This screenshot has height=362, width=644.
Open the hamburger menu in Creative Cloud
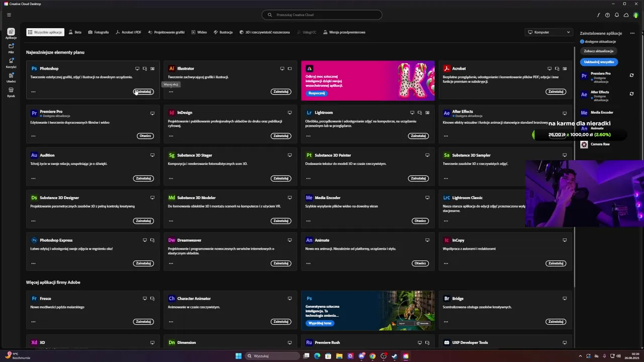(9, 15)
